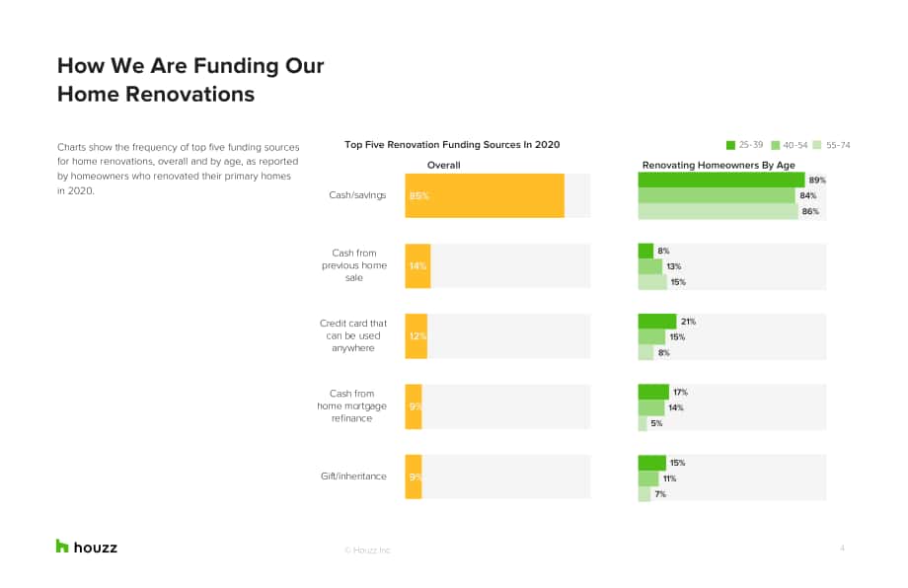Screen dimensions: 908x588
Task: Select the 12% credit card overall bar
Action: [x=416, y=335]
